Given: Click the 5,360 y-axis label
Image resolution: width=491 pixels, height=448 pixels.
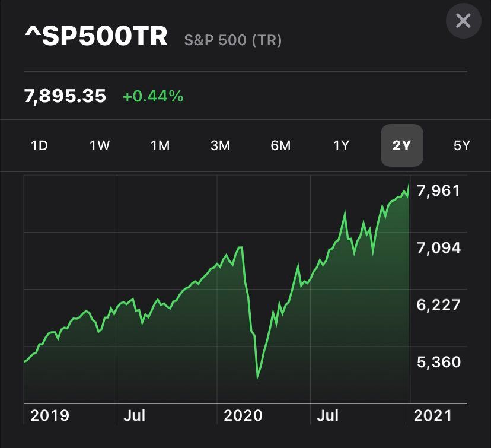Looking at the screenshot, I should click(x=439, y=361).
